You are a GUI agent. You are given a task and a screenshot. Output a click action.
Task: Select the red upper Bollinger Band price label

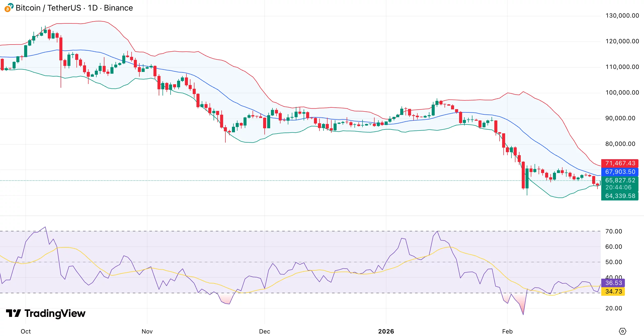[620, 163]
